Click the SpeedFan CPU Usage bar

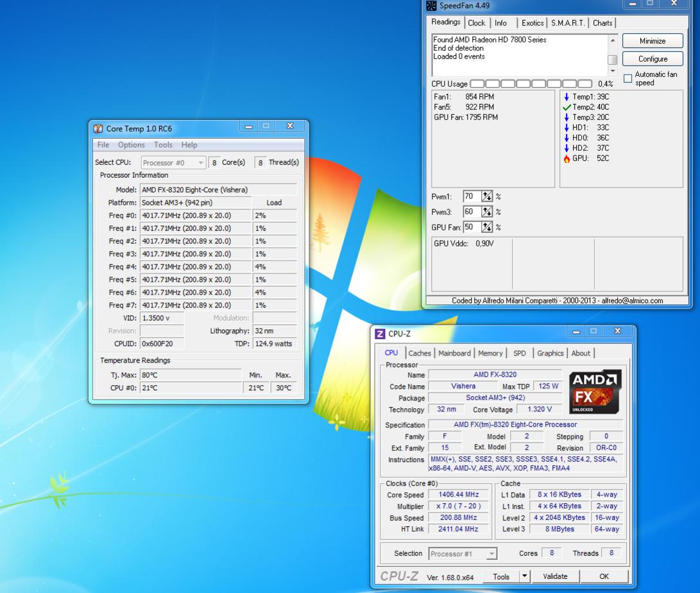click(x=531, y=84)
